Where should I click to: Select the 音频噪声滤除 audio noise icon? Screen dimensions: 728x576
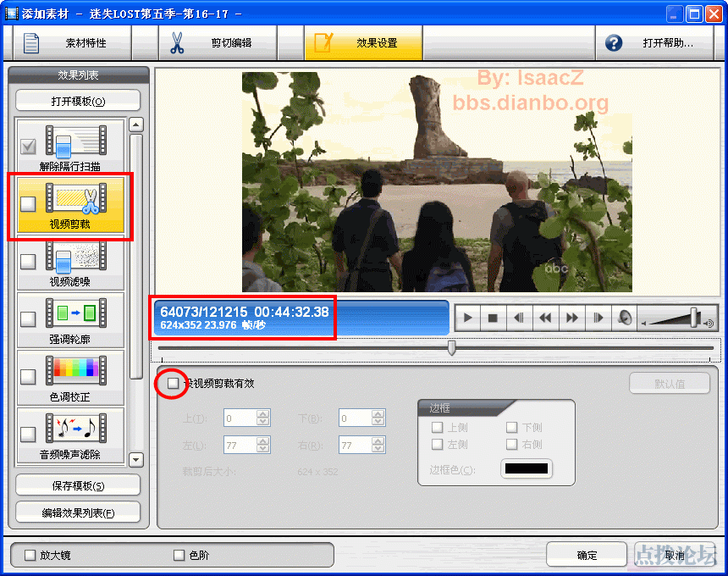76,429
